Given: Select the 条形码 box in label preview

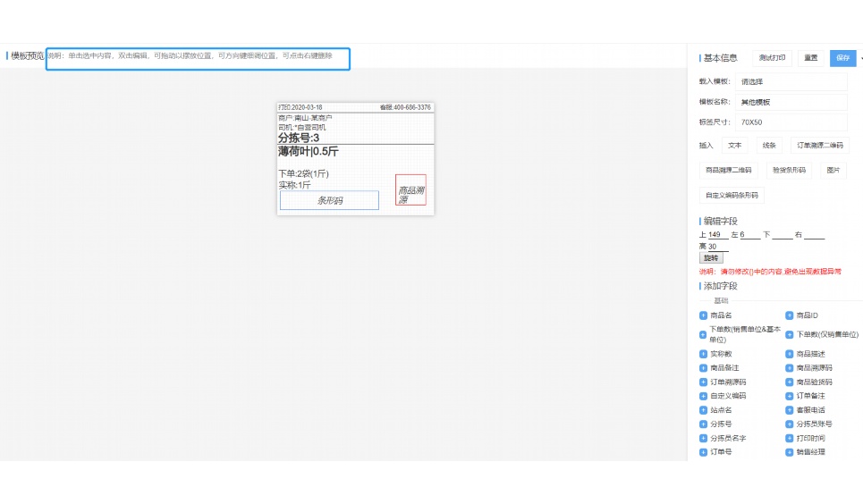Looking at the screenshot, I should coord(329,201).
